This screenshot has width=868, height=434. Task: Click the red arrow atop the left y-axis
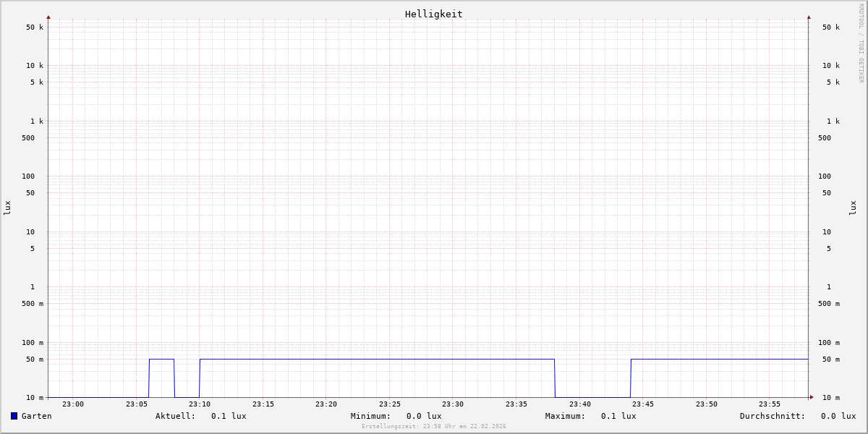point(48,17)
